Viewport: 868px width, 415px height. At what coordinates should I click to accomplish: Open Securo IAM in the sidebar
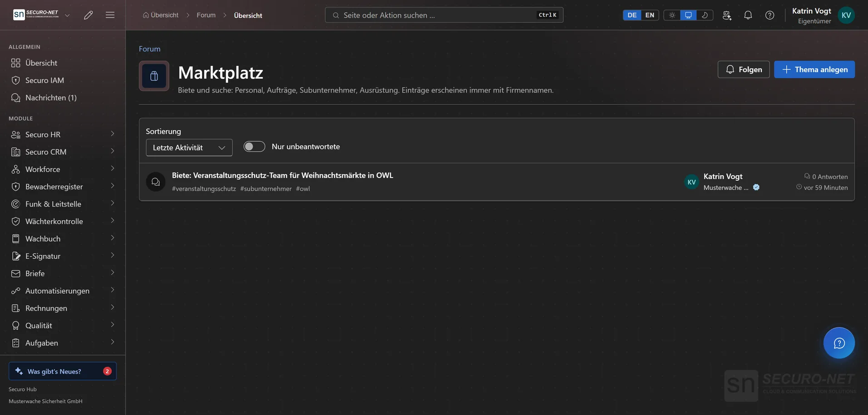tap(63, 80)
